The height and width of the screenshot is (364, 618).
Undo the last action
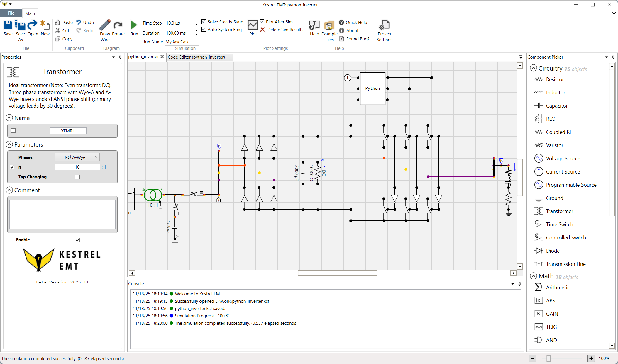pyautogui.click(x=85, y=23)
